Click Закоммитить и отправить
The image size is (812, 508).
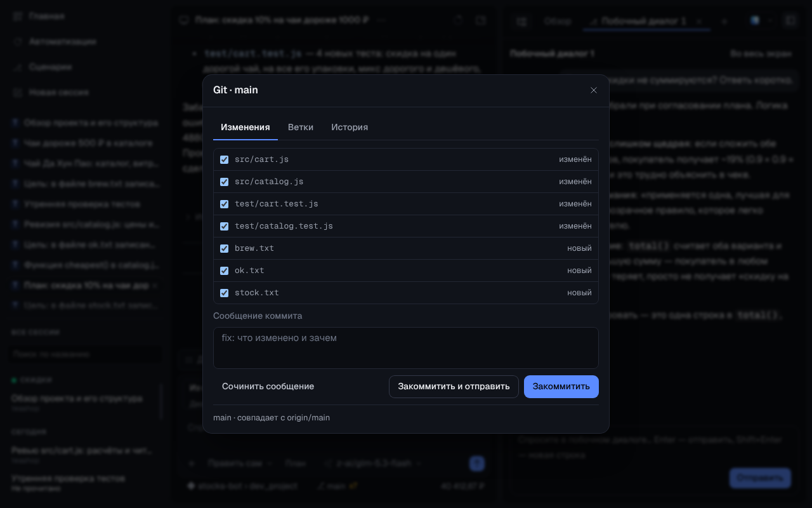[x=454, y=387]
